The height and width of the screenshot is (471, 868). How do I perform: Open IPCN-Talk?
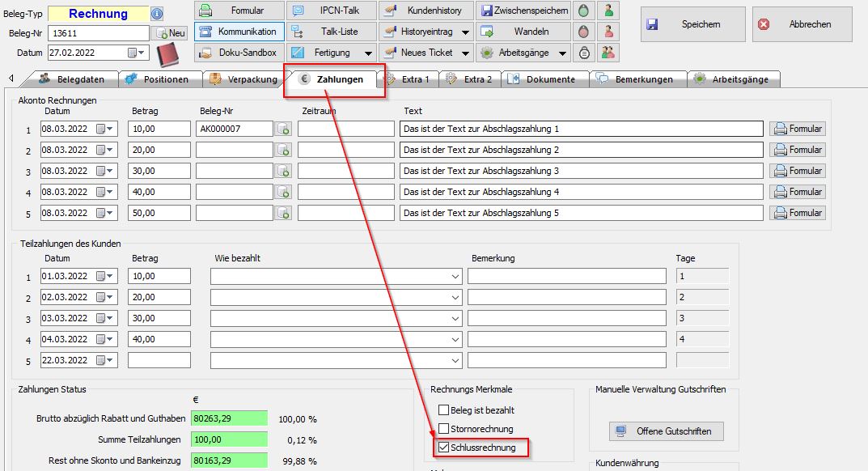coord(332,11)
